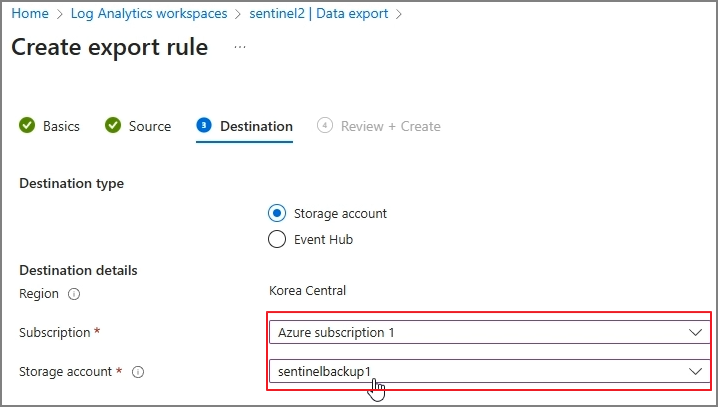Viewport: 718px width, 407px height.
Task: Click the green checkmark icon for Source
Action: click(x=113, y=125)
